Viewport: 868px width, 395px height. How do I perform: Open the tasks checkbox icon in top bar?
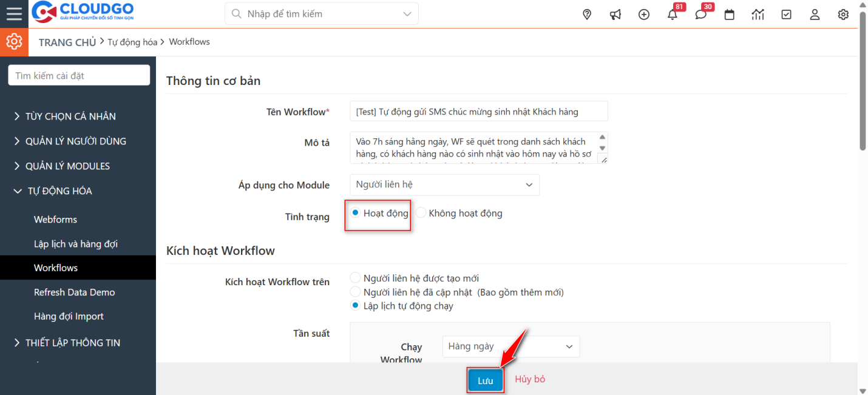[x=786, y=14]
